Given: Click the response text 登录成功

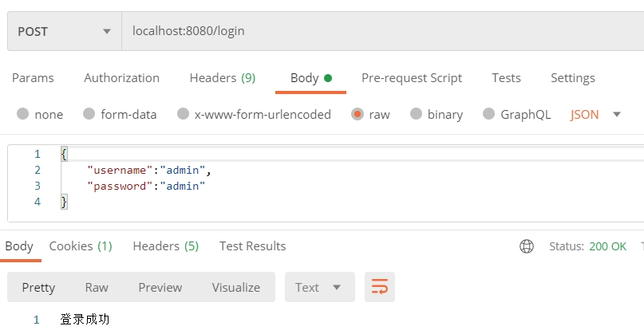Looking at the screenshot, I should point(85,319).
